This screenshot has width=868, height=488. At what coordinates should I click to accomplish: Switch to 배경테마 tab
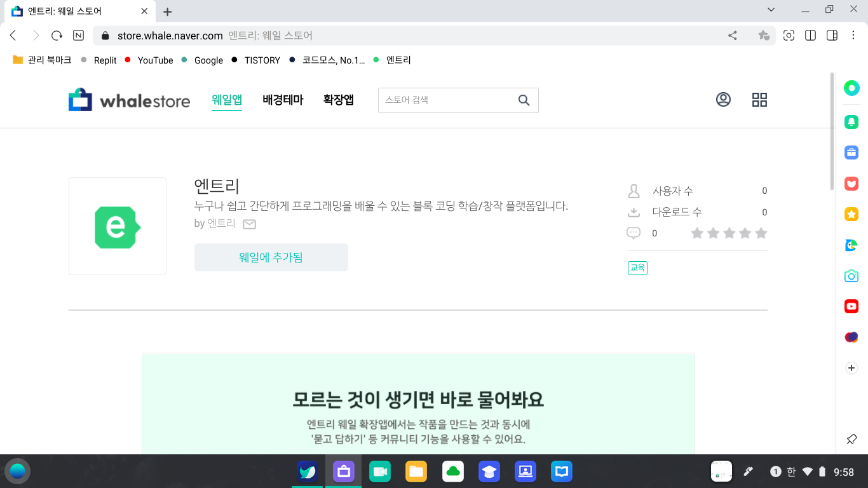click(283, 100)
